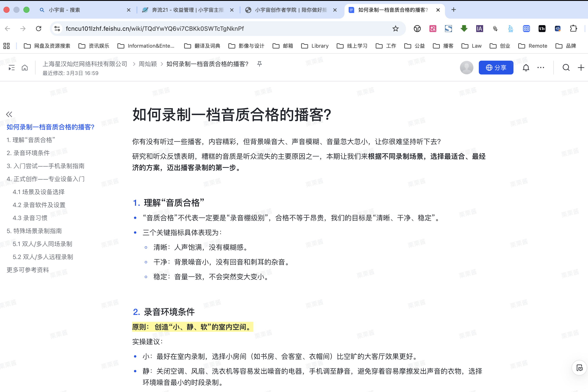This screenshot has height=392, width=588.
Task: Open the 播客 bookmarks folder
Action: pos(443,46)
